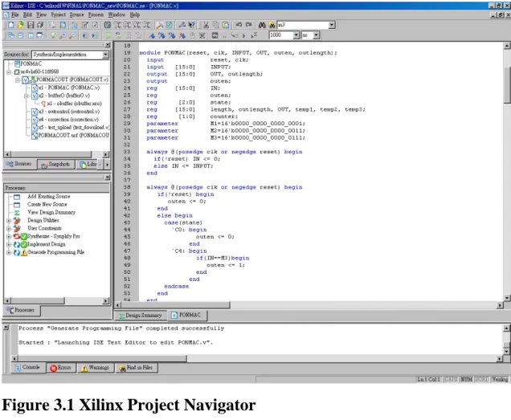This screenshot has width=511, height=420.
Task: Open the Sources for Synthesis/Implementation dropdown
Action: coord(105,55)
